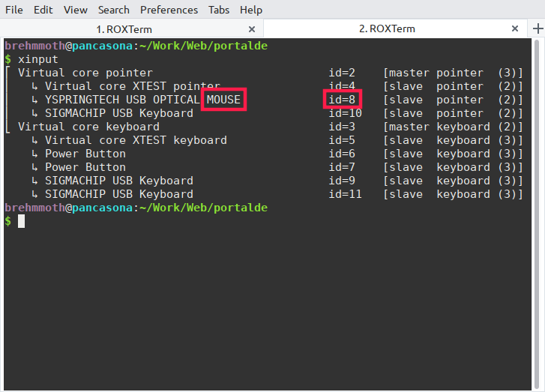This screenshot has height=392, width=545.
Task: Click the bottom ~/Work/Web/portalde path text
Action: (x=204, y=208)
